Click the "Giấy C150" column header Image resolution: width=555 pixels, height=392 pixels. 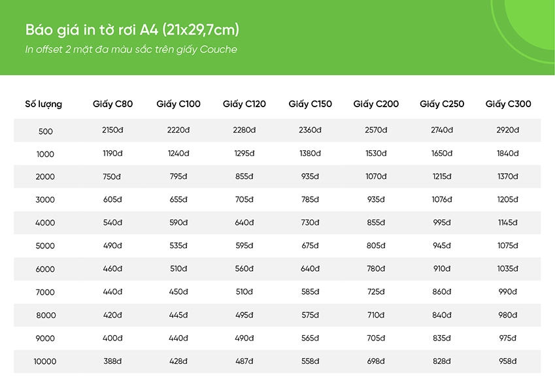point(310,104)
